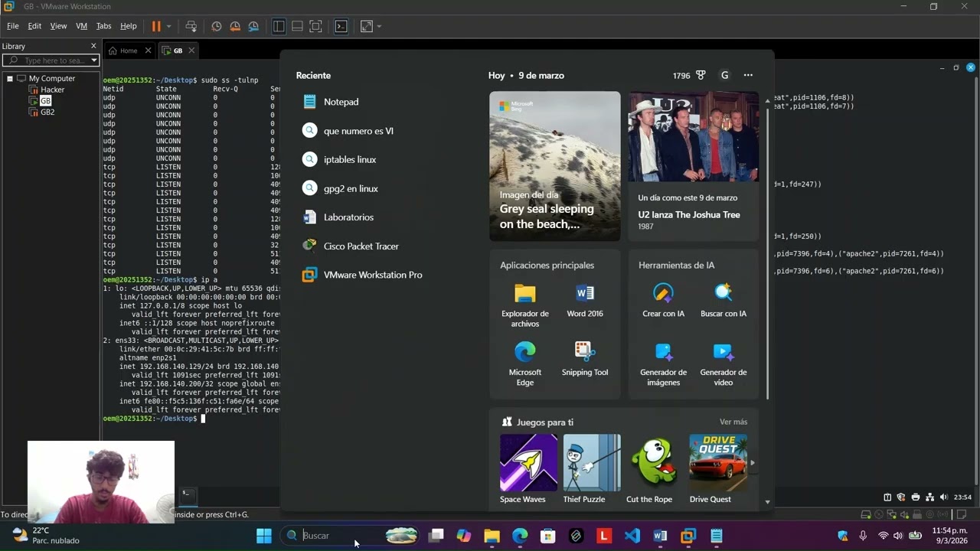980x551 pixels.
Task: Open U2 Joshua Tree card
Action: [x=694, y=166]
